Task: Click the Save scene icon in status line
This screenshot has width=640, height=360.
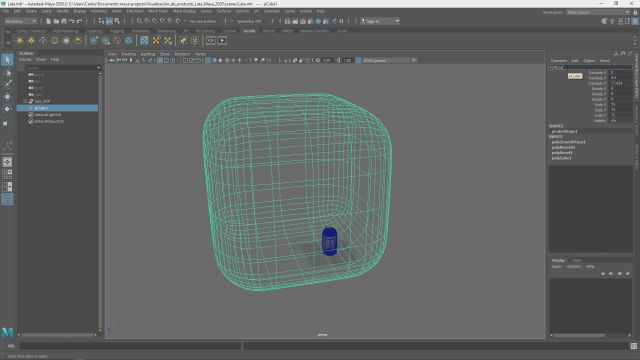Action: [x=64, y=21]
